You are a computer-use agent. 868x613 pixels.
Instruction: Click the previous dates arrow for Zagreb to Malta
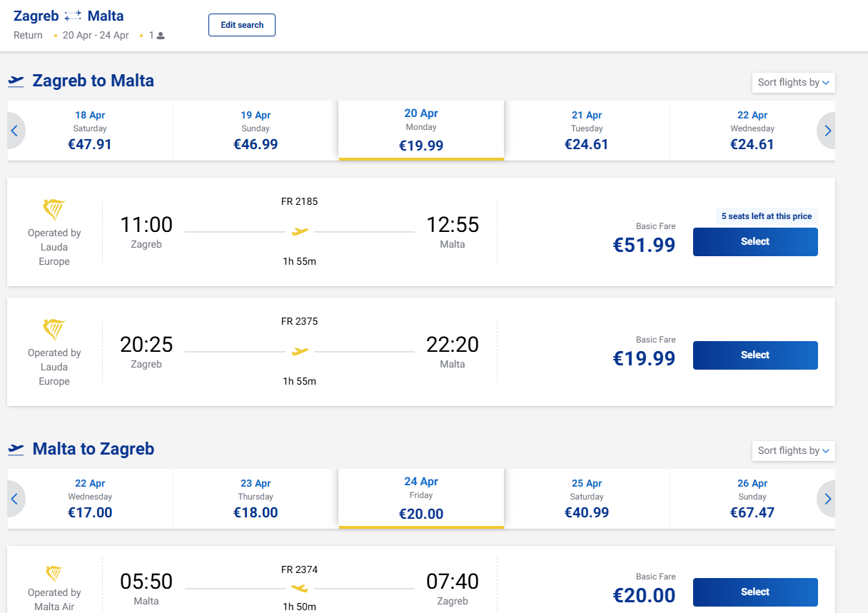(x=14, y=131)
